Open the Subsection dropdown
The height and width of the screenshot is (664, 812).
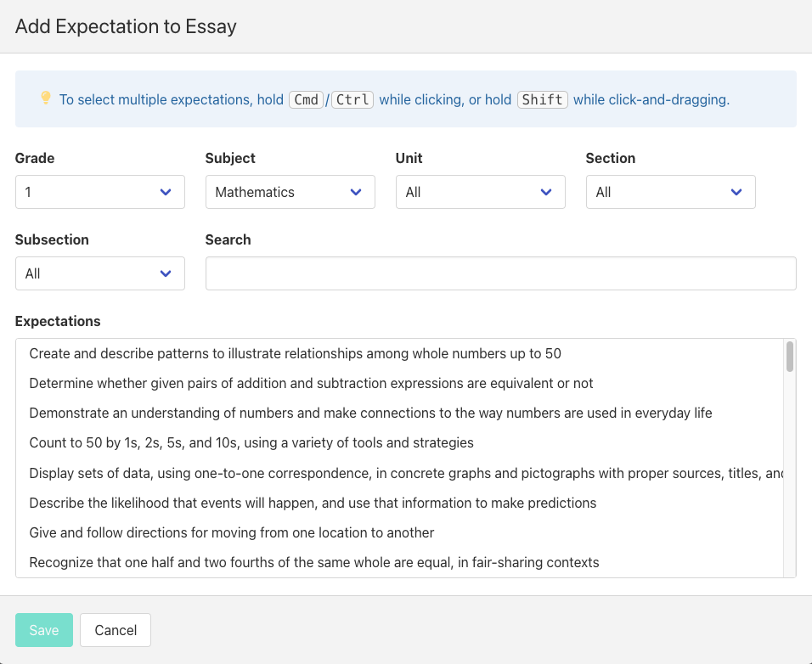coord(100,273)
